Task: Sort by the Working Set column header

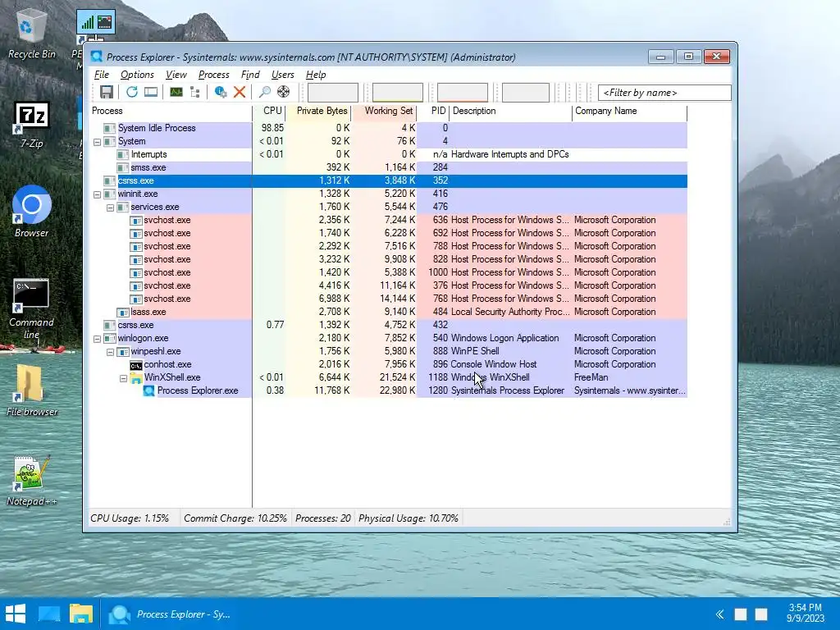Action: [384, 112]
